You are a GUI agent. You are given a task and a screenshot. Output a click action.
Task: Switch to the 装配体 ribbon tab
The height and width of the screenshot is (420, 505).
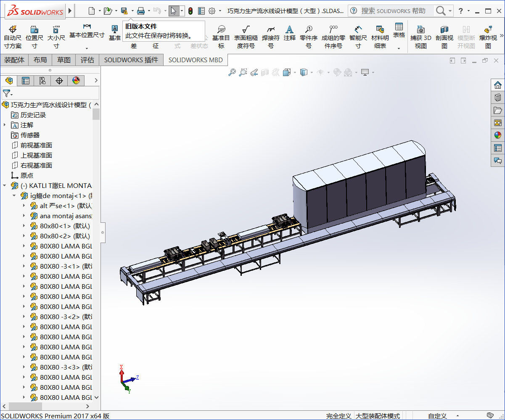14,60
